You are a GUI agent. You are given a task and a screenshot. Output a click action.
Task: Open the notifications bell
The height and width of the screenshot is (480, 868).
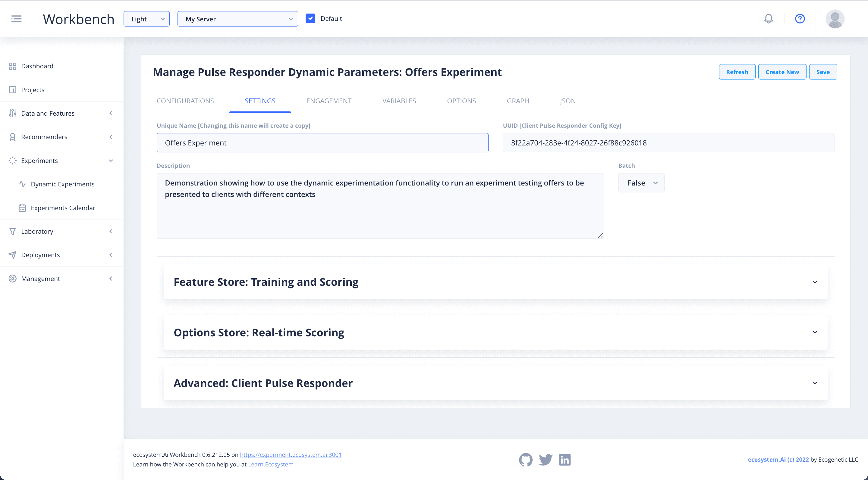point(768,19)
